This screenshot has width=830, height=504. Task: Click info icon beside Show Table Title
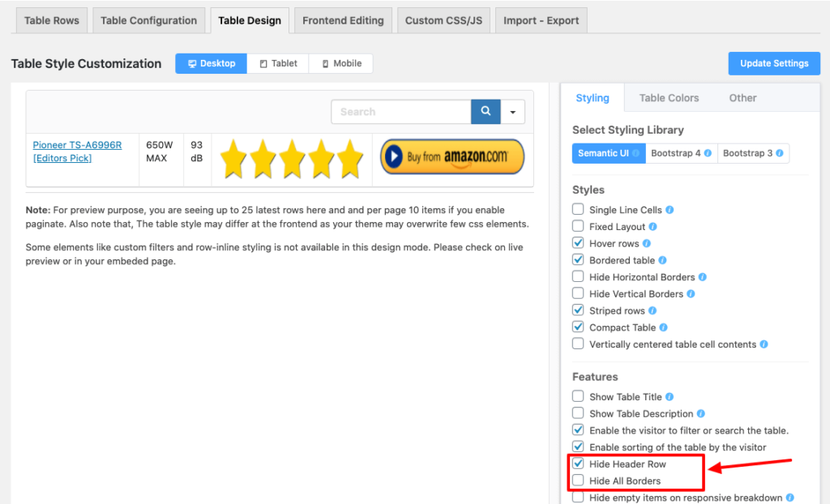pos(670,397)
